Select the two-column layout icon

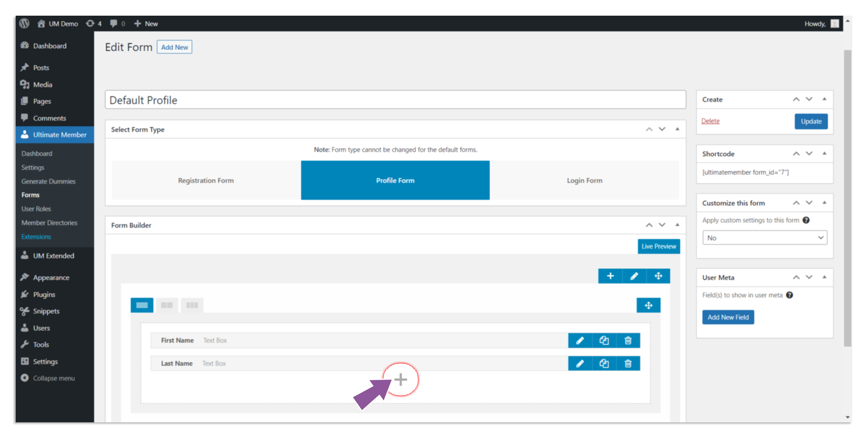pyautogui.click(x=167, y=305)
